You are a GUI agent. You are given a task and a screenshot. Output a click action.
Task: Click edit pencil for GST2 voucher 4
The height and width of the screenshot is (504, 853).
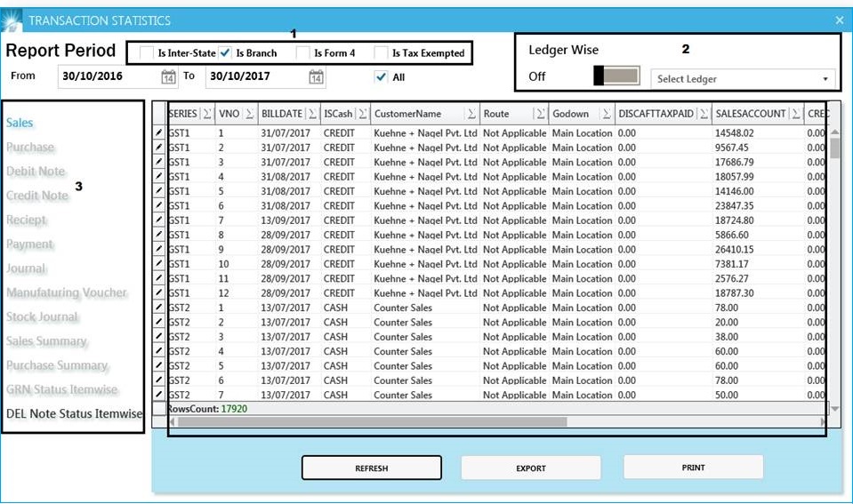(159, 351)
